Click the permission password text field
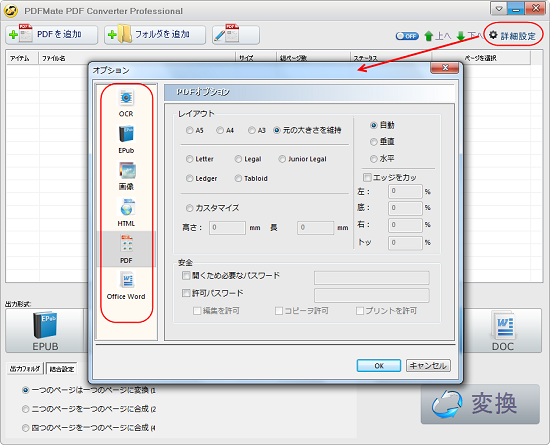The height and width of the screenshot is (445, 550). (372, 295)
